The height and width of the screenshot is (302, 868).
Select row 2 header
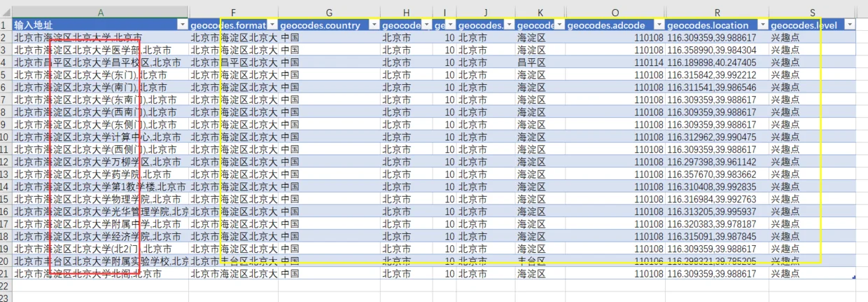point(6,37)
